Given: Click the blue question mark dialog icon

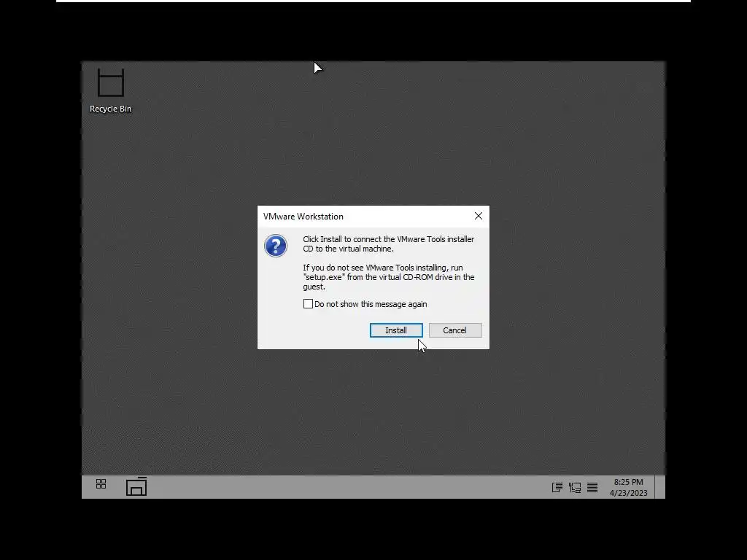Looking at the screenshot, I should point(276,246).
